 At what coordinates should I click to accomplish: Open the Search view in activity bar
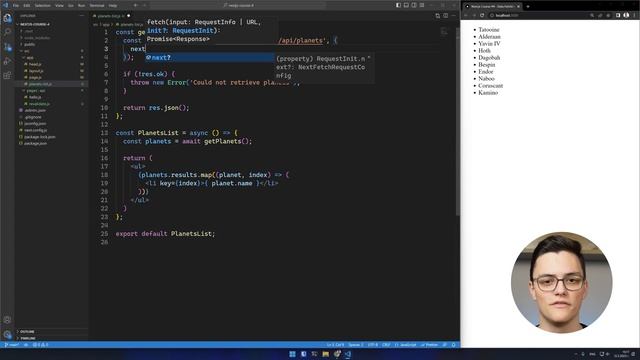[7, 32]
